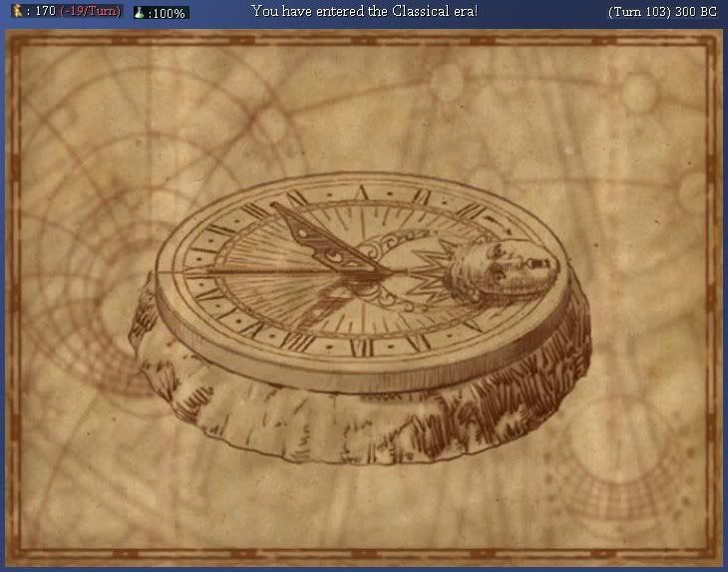Click the 300 BC date
This screenshot has height=572, width=728.
(696, 12)
